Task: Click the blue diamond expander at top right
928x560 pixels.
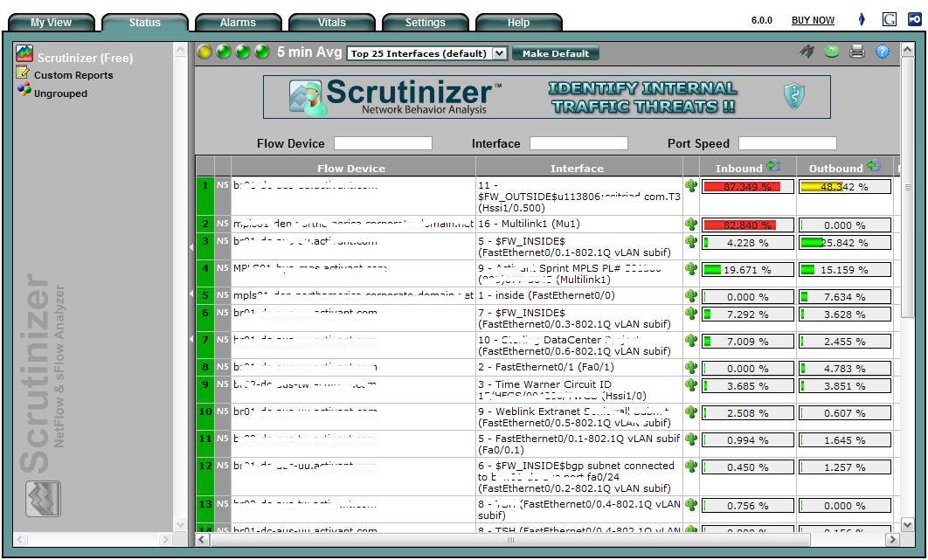Action: click(x=862, y=20)
